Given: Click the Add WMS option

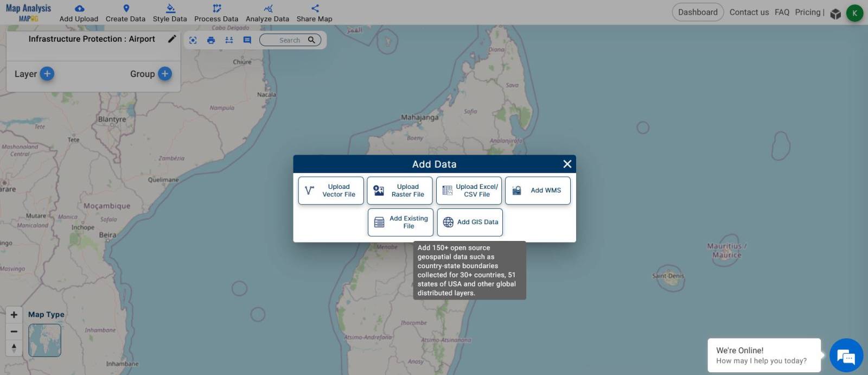Looking at the screenshot, I should tap(538, 190).
